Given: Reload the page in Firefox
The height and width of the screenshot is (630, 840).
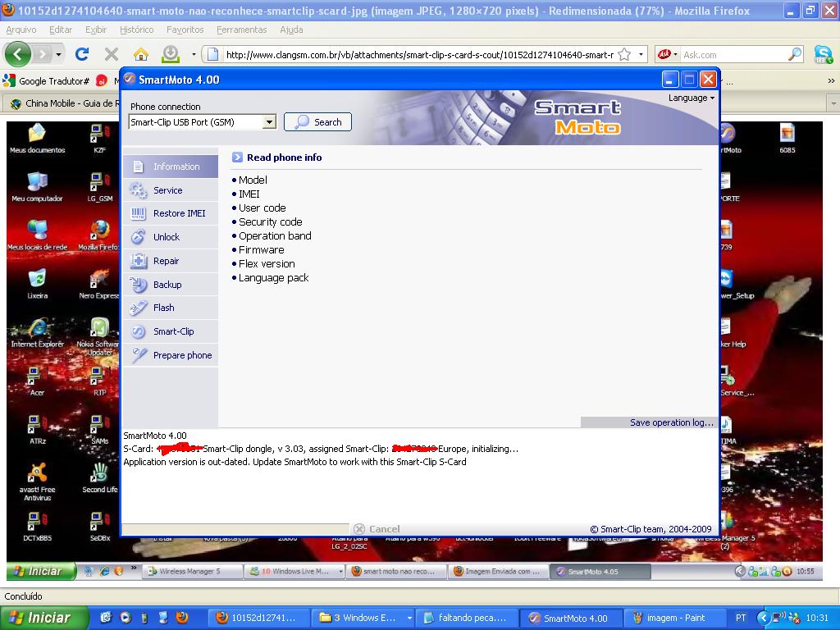Looking at the screenshot, I should tap(82, 53).
